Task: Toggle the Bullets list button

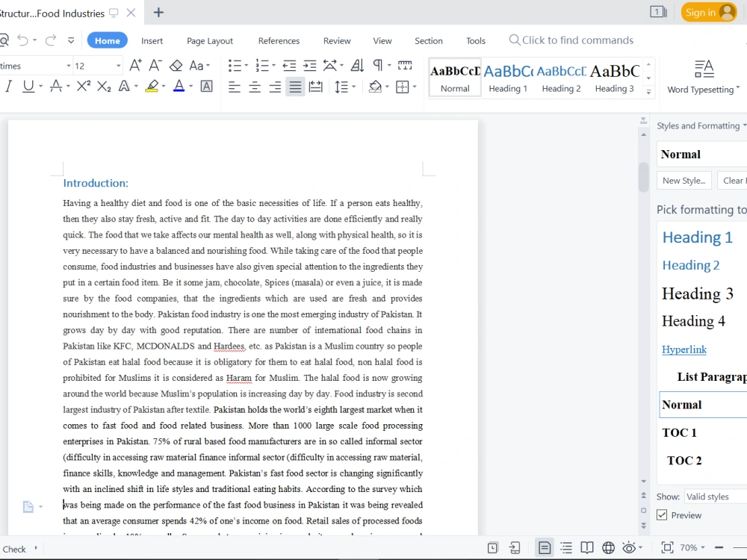Action: pos(235,65)
